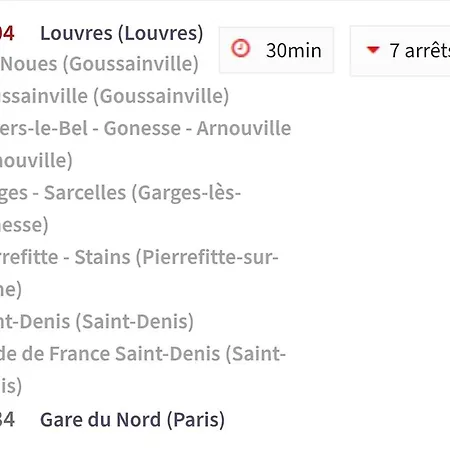
Task: Click the 30min duration box
Action: point(276,50)
